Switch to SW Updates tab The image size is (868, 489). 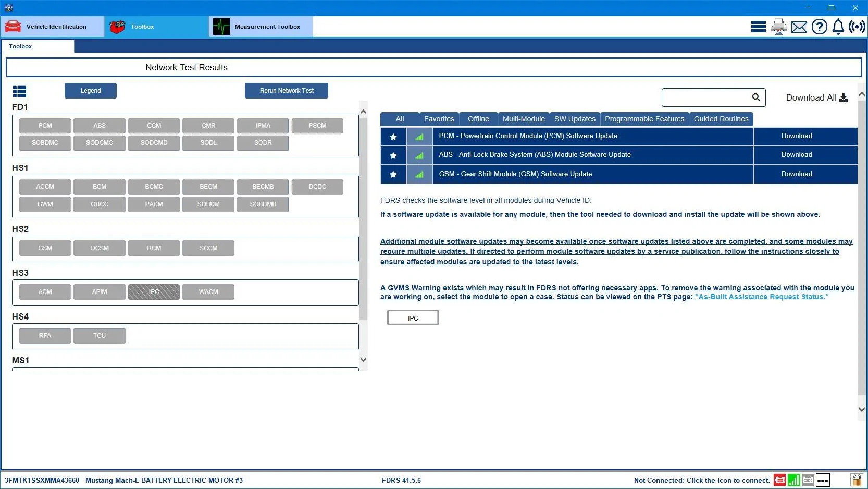pos(575,119)
